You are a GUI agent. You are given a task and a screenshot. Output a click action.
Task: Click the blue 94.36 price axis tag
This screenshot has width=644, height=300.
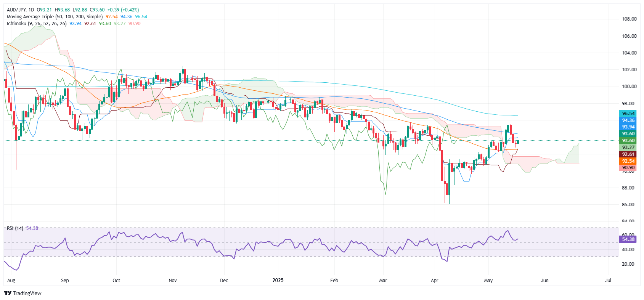pyautogui.click(x=628, y=120)
